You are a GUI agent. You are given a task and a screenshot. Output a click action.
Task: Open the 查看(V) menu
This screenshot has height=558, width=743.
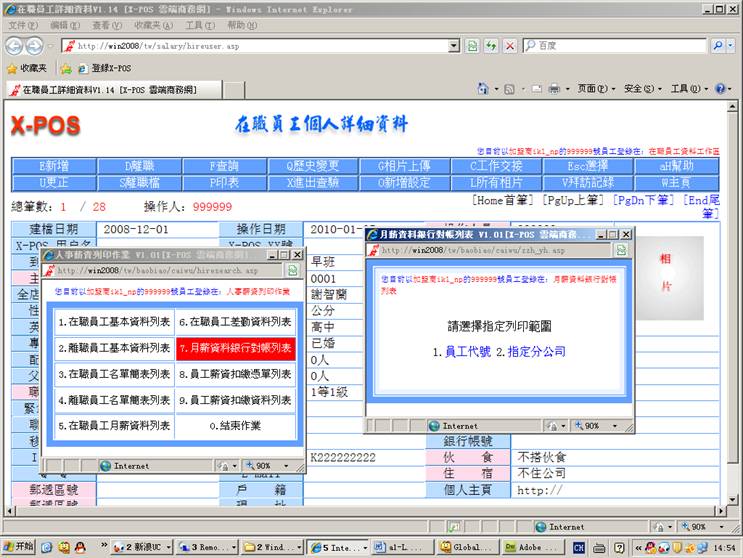point(107,25)
